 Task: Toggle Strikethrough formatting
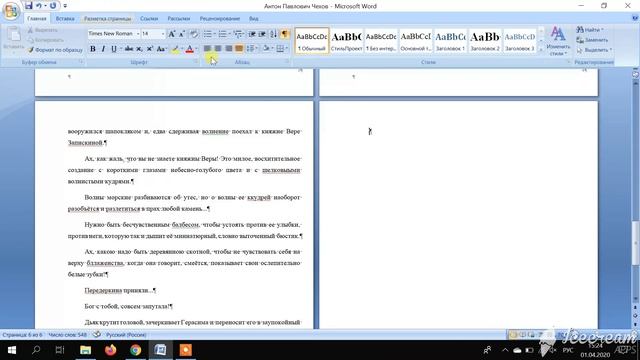(x=129, y=49)
